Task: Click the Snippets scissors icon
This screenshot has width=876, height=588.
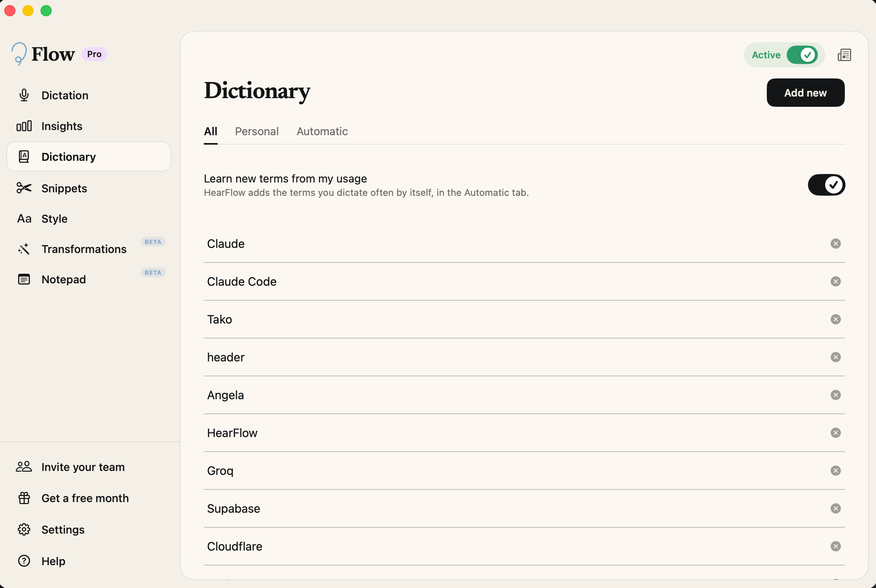Action: click(24, 188)
